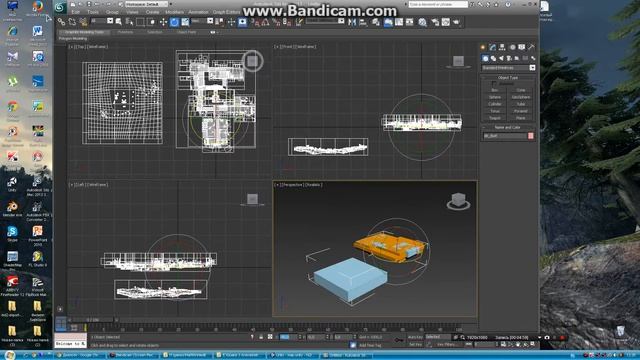Select the Cameras create category
The image size is (640, 360).
(509, 58)
